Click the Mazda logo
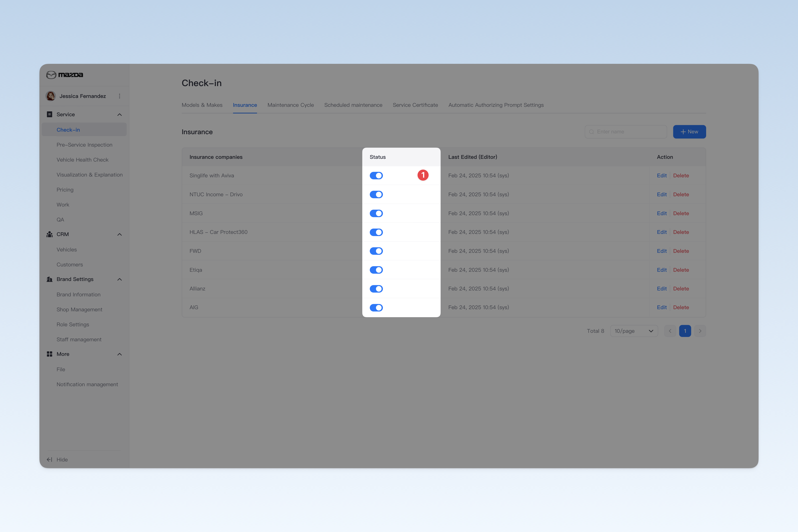The width and height of the screenshot is (798, 532). (64, 75)
